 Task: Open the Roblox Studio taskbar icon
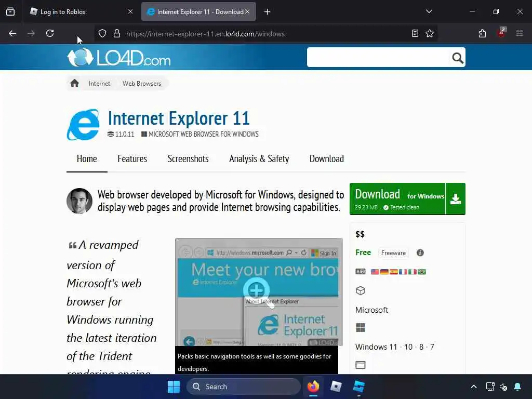click(x=358, y=387)
